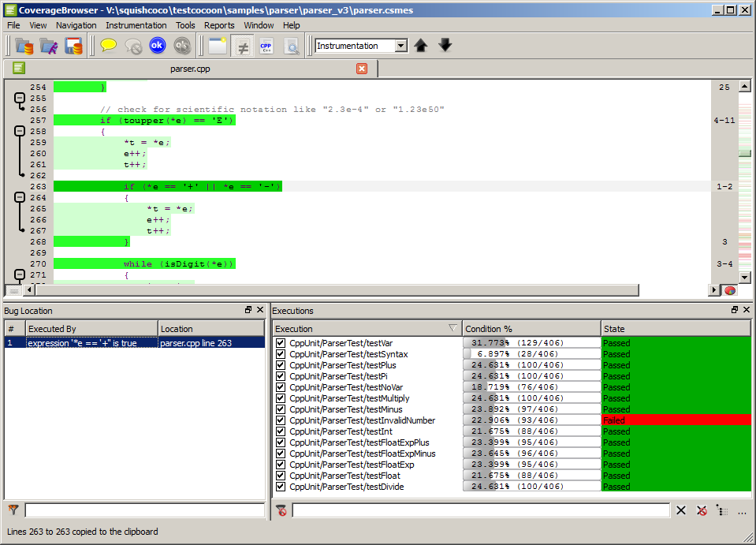Click the save database icon with floppy disk
756x545 pixels.
[x=74, y=46]
